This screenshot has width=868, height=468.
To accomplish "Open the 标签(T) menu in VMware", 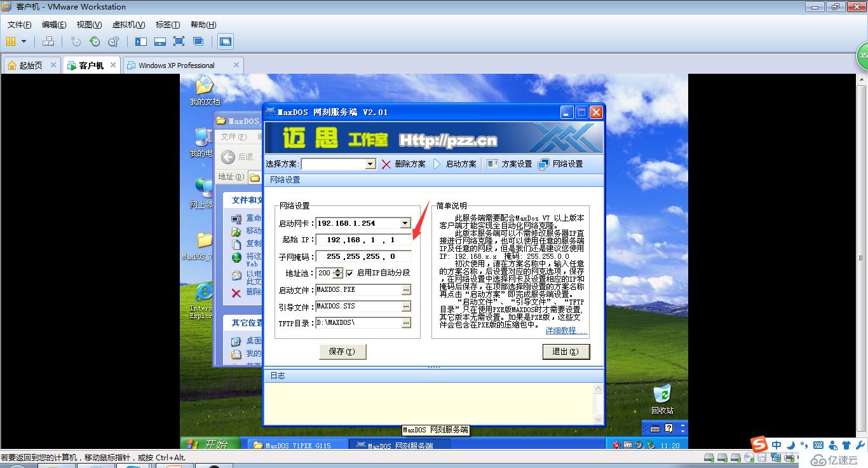I will pyautogui.click(x=168, y=25).
